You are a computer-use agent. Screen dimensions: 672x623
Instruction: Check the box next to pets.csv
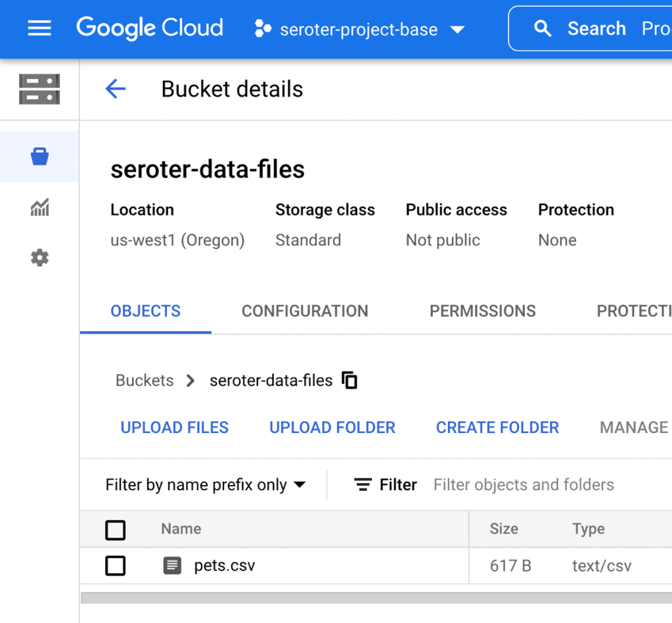coord(116,565)
